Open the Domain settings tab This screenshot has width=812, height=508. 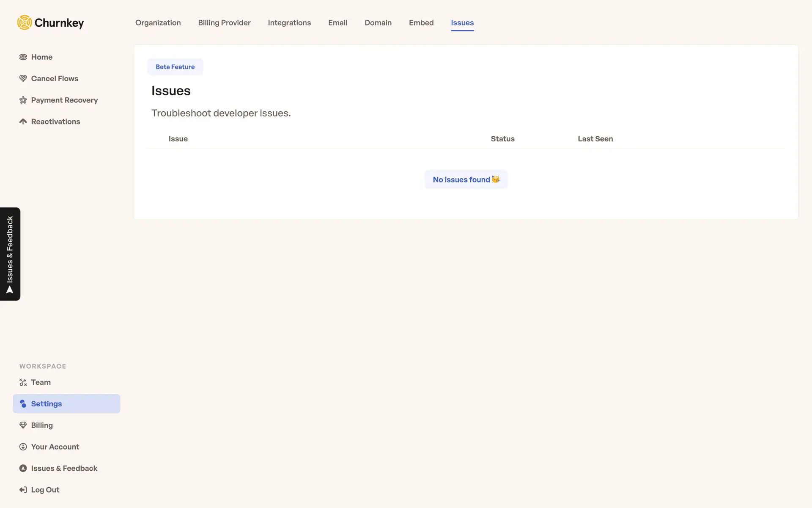click(378, 23)
